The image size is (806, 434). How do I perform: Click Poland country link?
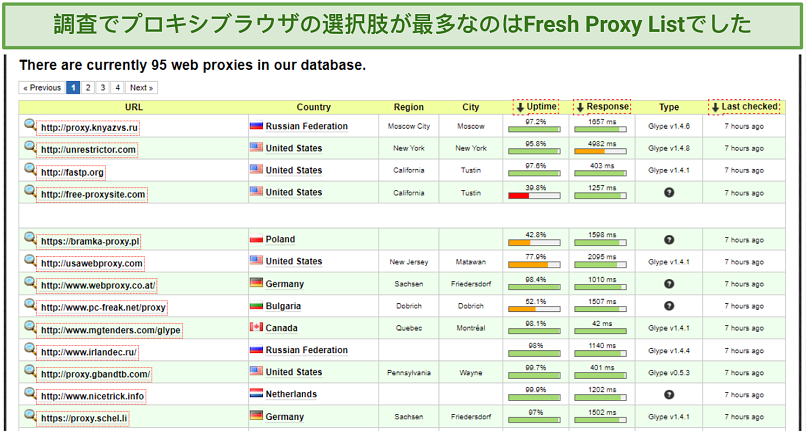[280, 239]
